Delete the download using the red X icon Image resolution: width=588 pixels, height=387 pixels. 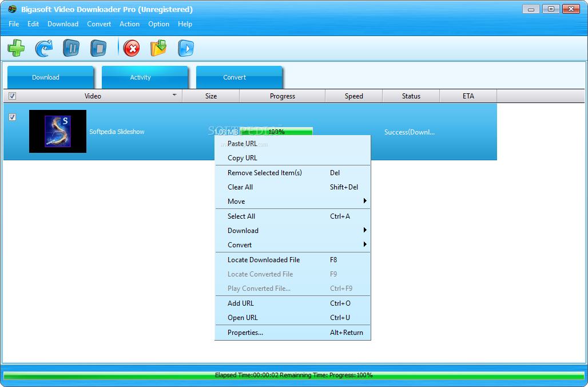coord(131,48)
